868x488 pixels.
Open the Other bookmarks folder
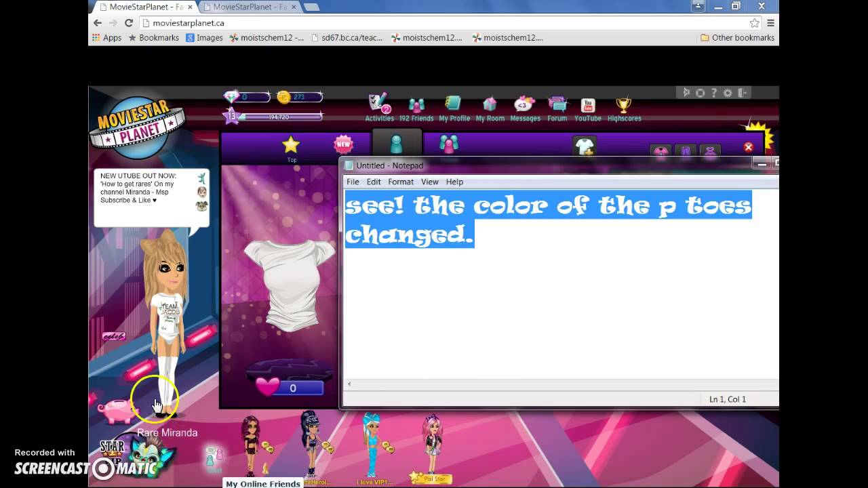pyautogui.click(x=737, y=38)
